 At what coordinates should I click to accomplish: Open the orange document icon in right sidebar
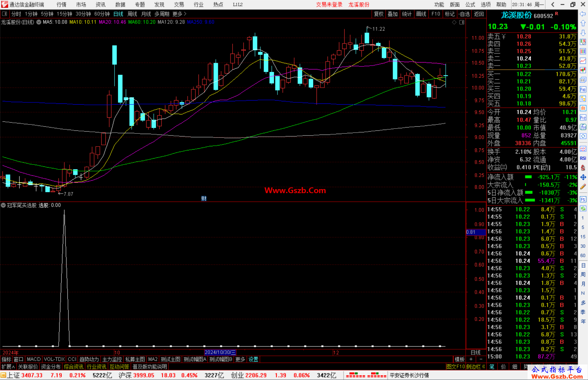coord(583,108)
